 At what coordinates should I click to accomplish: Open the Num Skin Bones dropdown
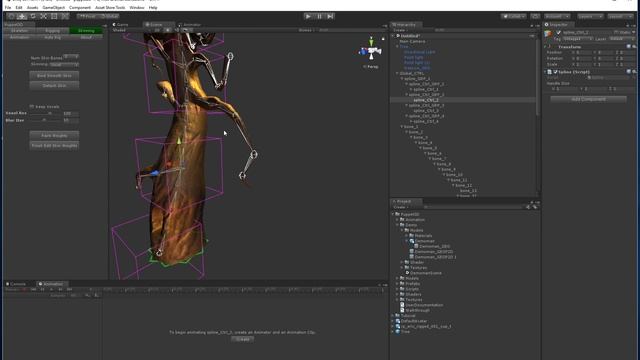(x=71, y=56)
